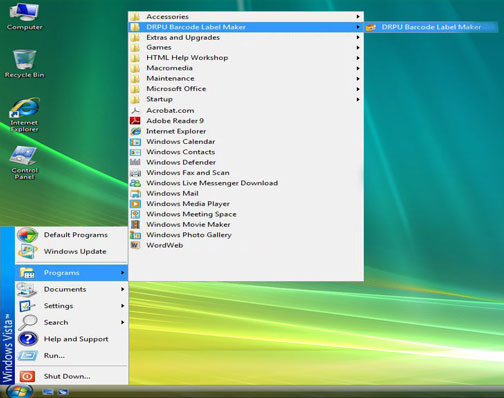
Task: Select Settings in the Start menu
Action: coord(71,306)
